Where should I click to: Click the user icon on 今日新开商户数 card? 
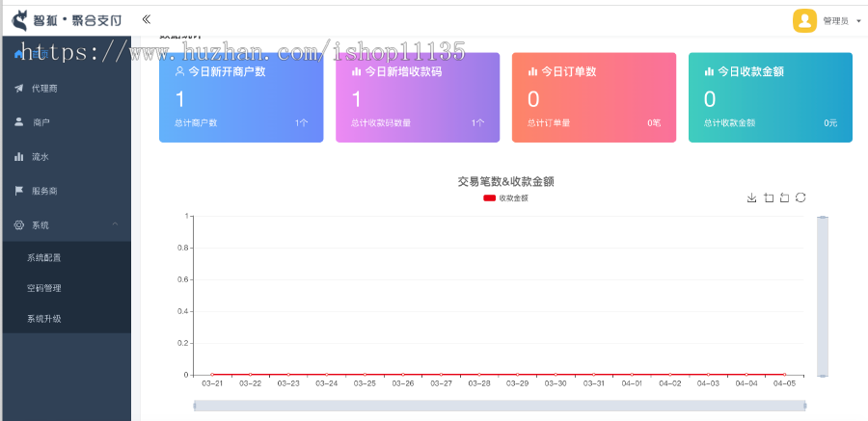(179, 71)
